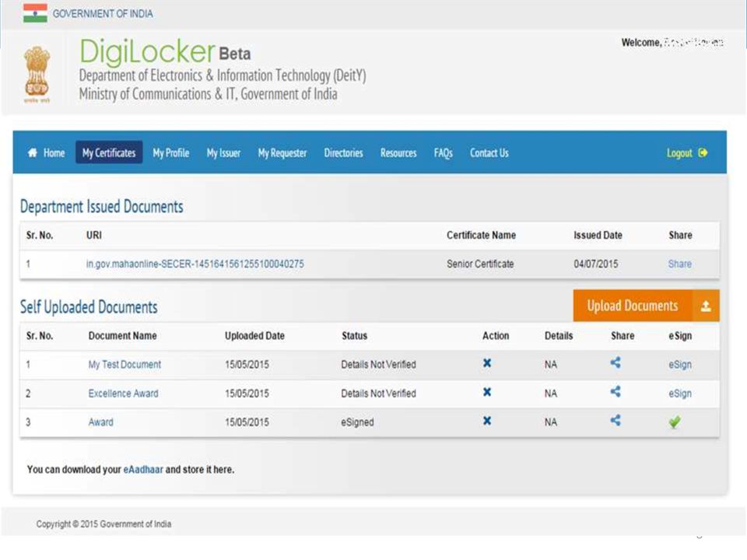Click Share for the Senior Certificate

[680, 264]
